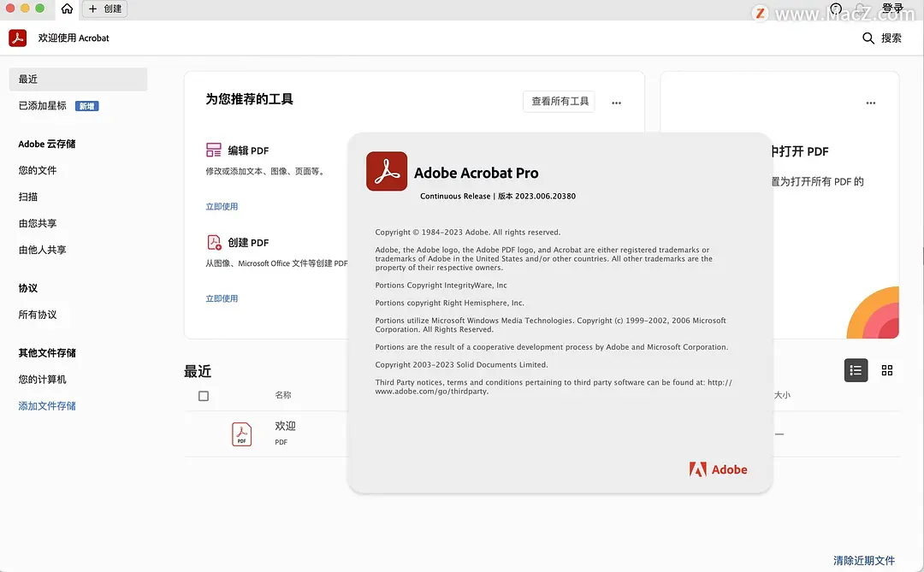Click the help question-mark icon in the title bar
This screenshot has width=924, height=572.
tap(836, 9)
